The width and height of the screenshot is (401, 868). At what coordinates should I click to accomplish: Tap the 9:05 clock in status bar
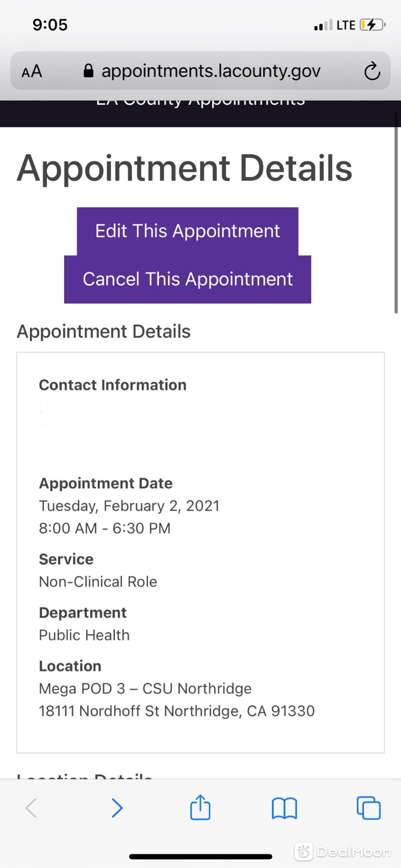(x=50, y=25)
